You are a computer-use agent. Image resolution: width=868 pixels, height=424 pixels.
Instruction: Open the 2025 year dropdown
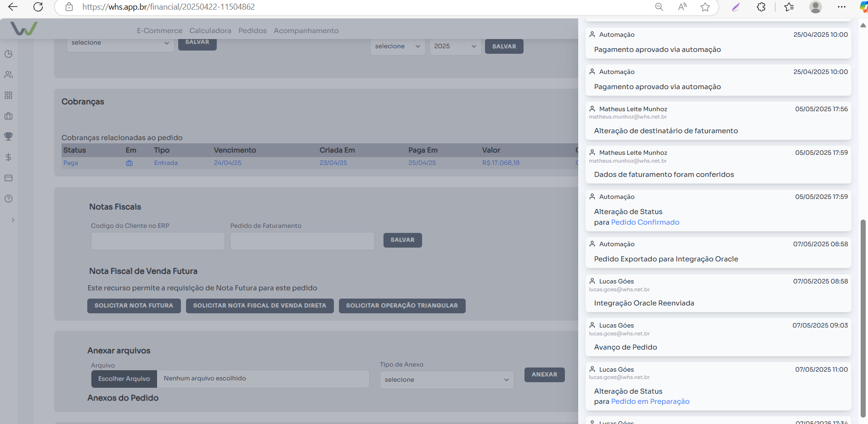pyautogui.click(x=455, y=46)
